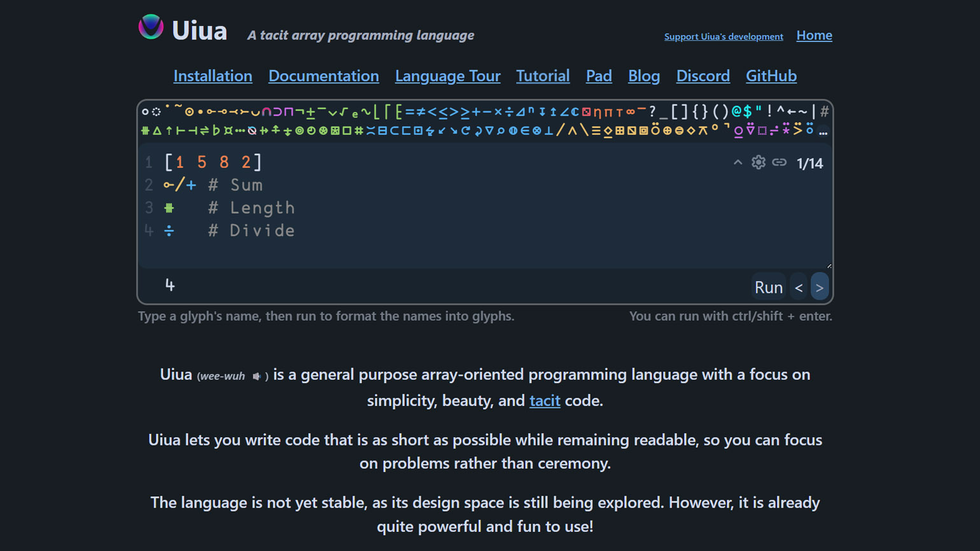
Task: Click the red random dice glyph
Action: (x=586, y=112)
